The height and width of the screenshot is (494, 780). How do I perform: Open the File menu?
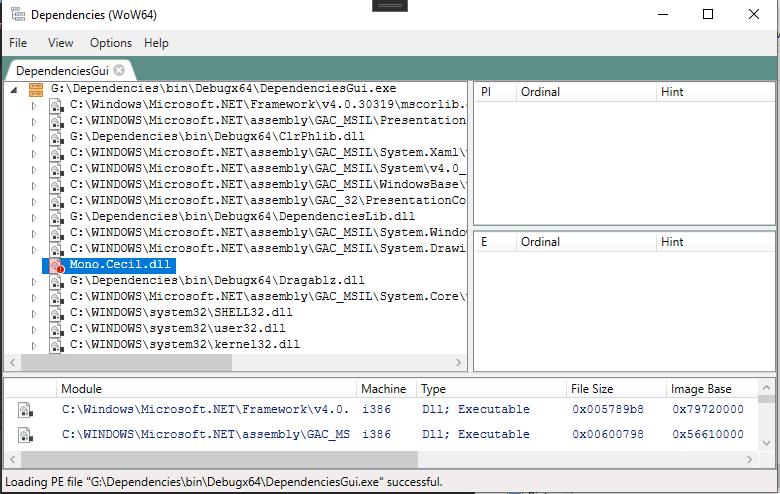tap(18, 43)
